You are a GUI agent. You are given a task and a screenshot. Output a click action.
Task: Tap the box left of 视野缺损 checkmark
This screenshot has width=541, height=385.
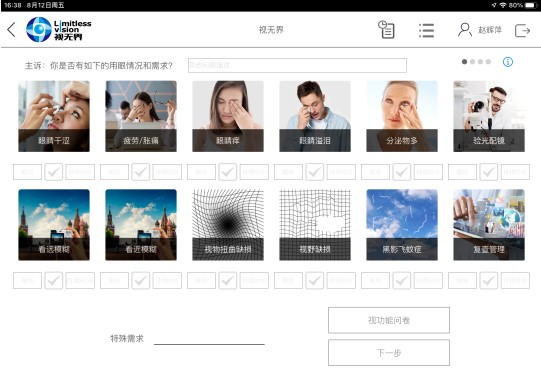coord(288,280)
